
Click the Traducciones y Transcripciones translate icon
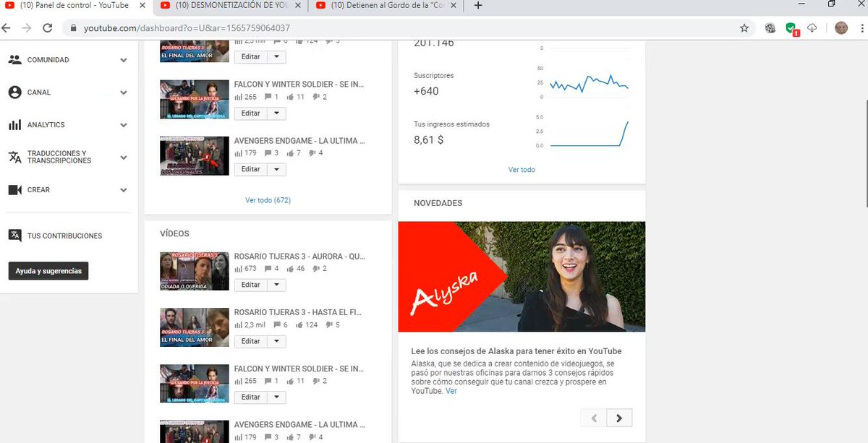(14, 157)
